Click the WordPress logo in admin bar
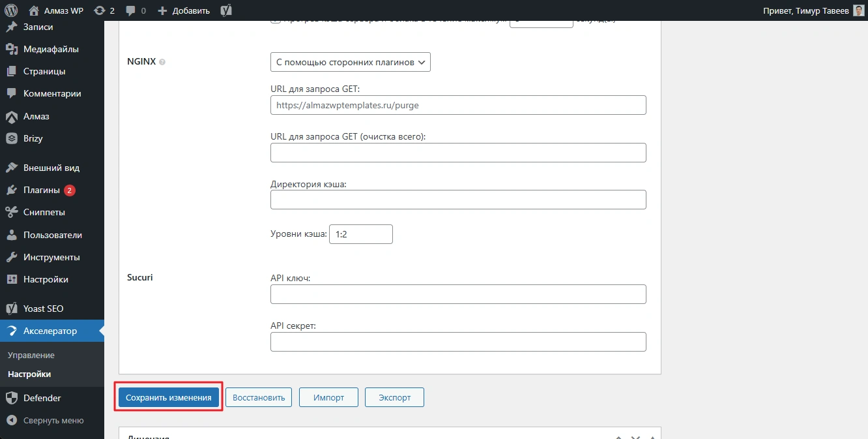Screen dimensions: 868x439 click(11, 10)
